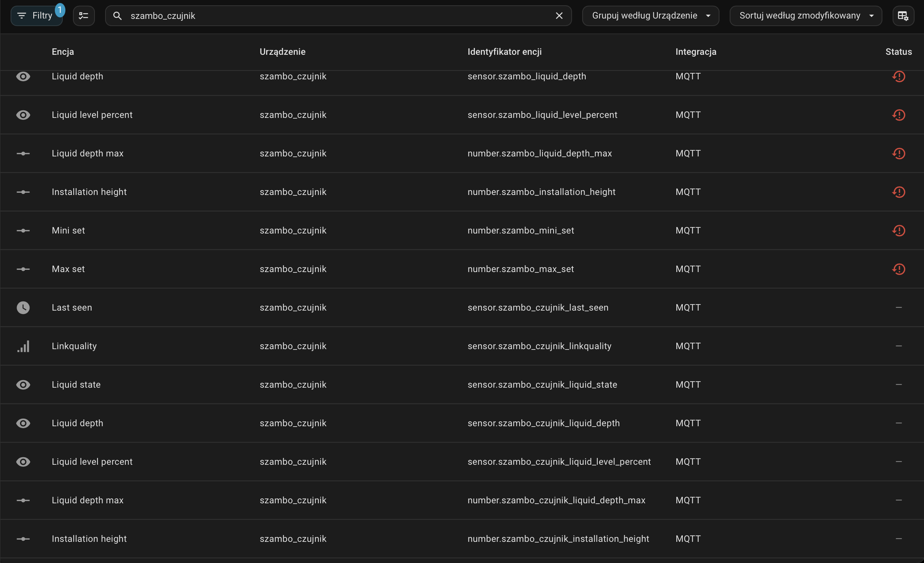Click the eye icon for sensor.szambo_czujnik_liquid_depth
The image size is (924, 563).
coord(23,423)
